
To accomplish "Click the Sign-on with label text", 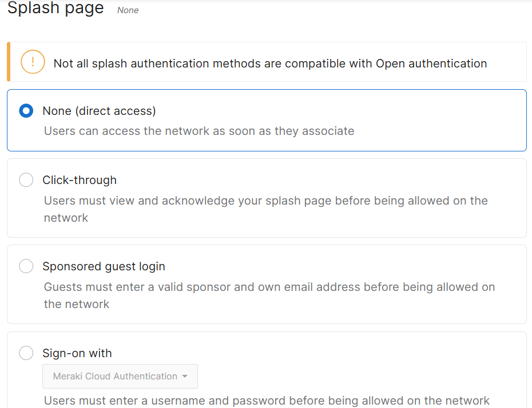I will pos(77,353).
